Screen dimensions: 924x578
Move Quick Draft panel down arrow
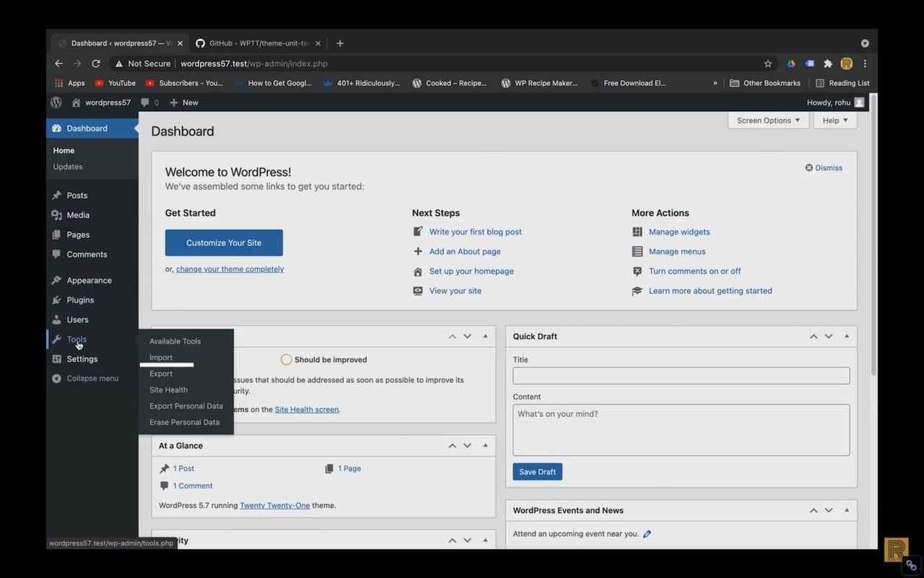[829, 337]
